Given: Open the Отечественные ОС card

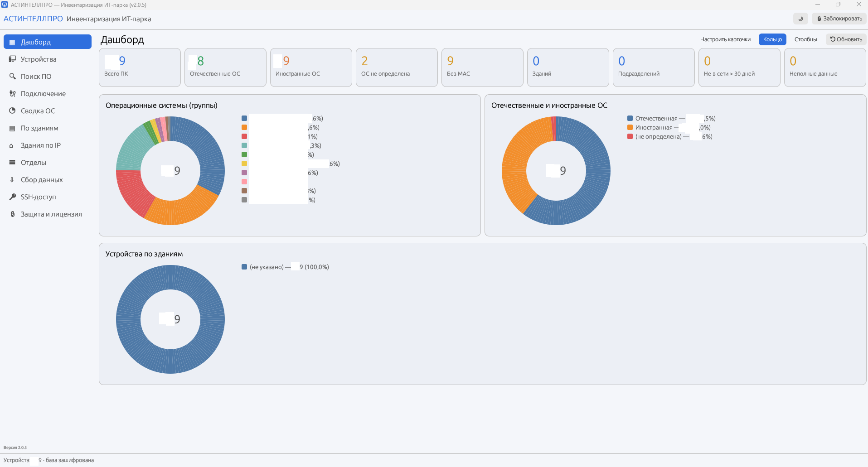Looking at the screenshot, I should [225, 67].
